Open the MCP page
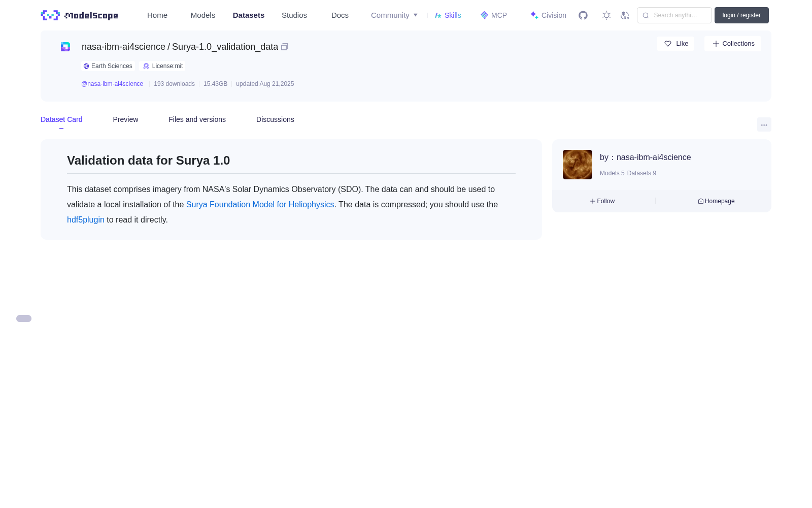 (494, 15)
